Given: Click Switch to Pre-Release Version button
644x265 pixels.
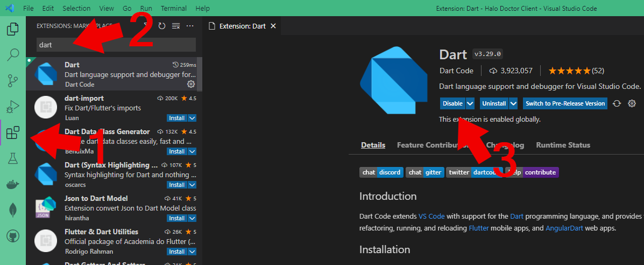Looking at the screenshot, I should pos(565,103).
